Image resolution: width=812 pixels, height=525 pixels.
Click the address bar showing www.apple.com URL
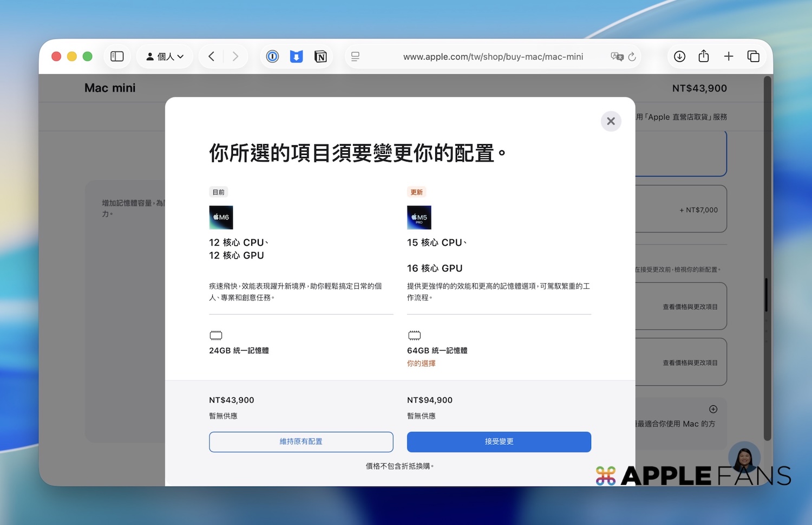point(493,56)
